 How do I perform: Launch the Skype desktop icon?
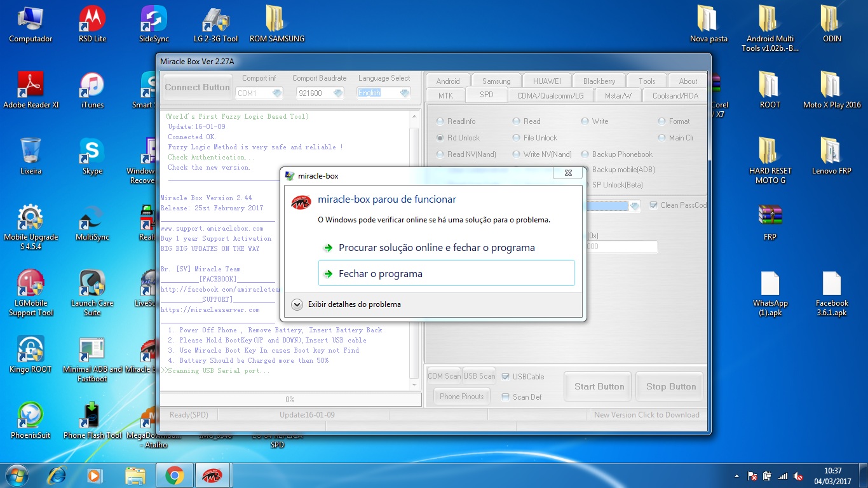pos(93,156)
